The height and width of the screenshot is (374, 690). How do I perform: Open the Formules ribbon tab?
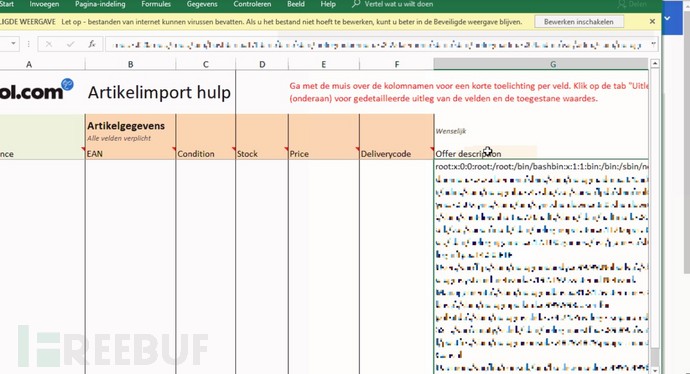tap(156, 4)
